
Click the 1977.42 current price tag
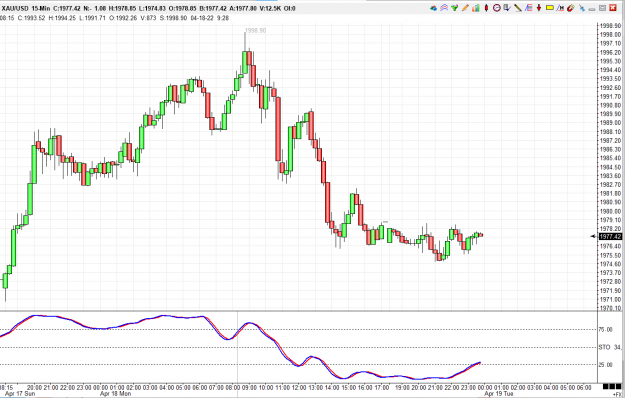610,236
